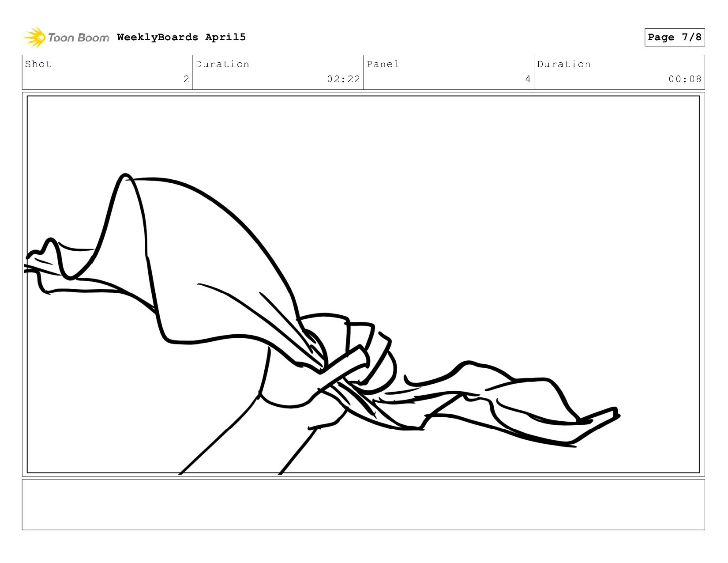Click the storyboard sketch panel drawing
This screenshot has height=563, width=728.
(x=363, y=284)
